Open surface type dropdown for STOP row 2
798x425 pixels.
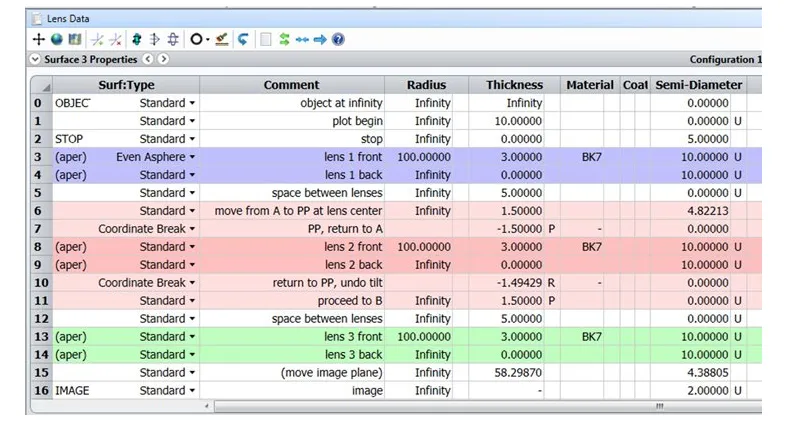click(x=192, y=139)
